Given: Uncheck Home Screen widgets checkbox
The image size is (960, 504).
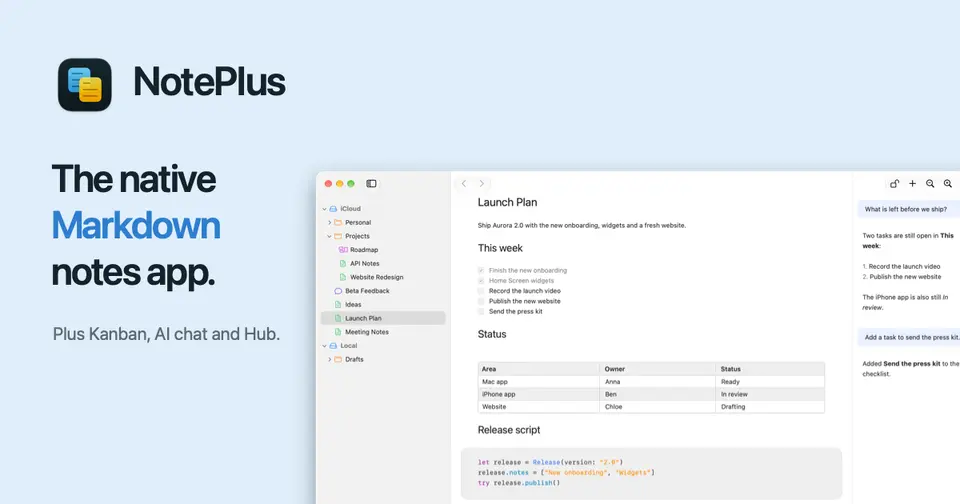Looking at the screenshot, I should (x=481, y=280).
